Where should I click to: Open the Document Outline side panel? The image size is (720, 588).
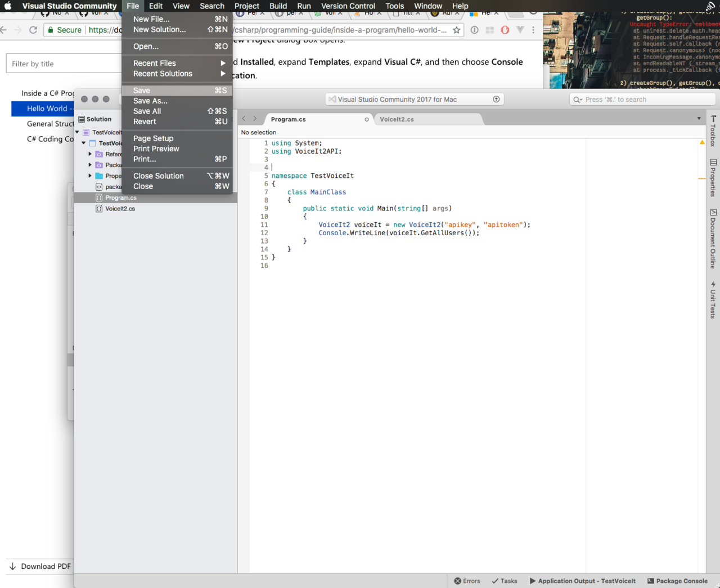point(713,239)
